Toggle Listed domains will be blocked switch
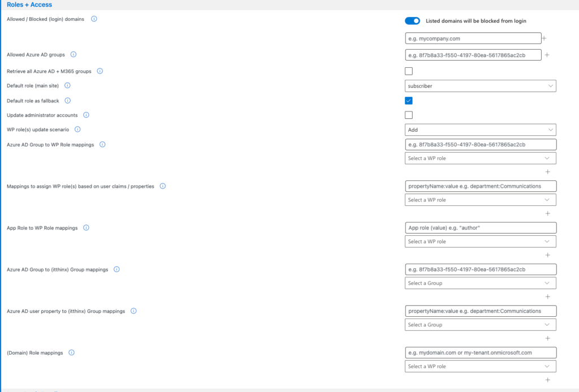The height and width of the screenshot is (392, 579). 412,21
